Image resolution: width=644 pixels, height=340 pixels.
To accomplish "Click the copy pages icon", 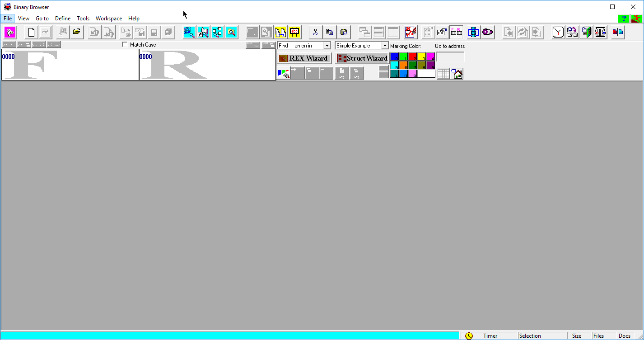I will [x=329, y=32].
